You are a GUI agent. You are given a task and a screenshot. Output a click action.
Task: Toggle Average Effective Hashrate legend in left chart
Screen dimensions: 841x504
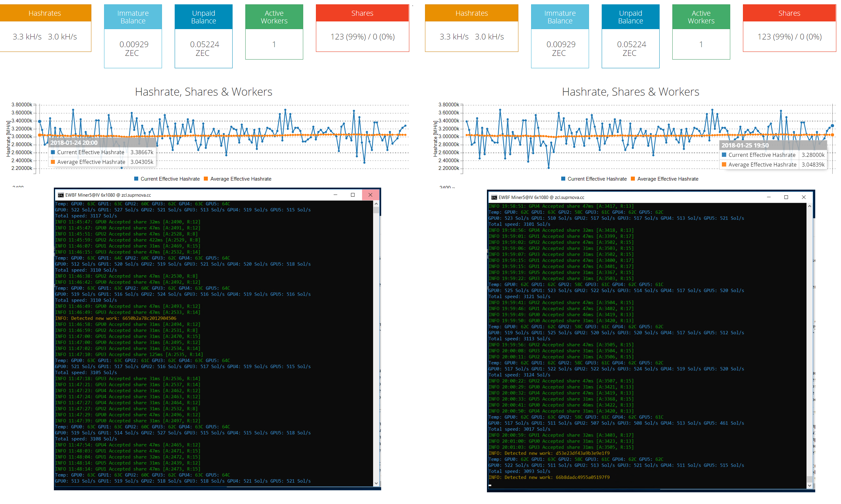point(238,179)
